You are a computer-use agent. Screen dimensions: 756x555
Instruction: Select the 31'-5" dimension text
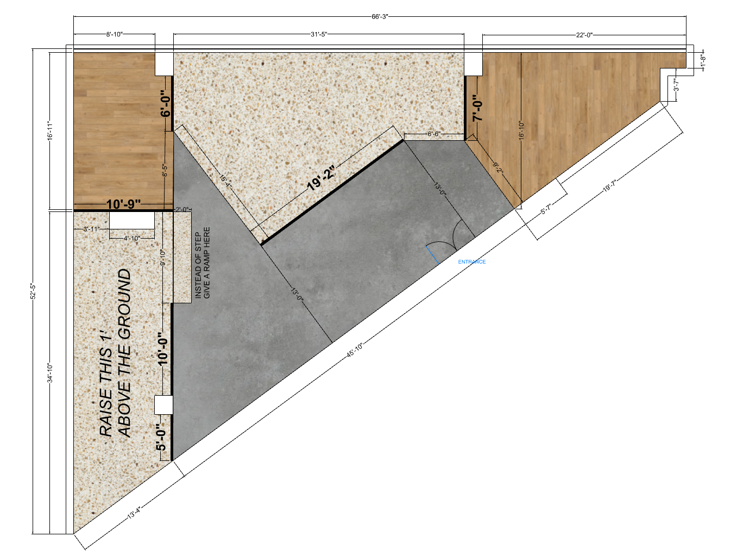pos(319,35)
